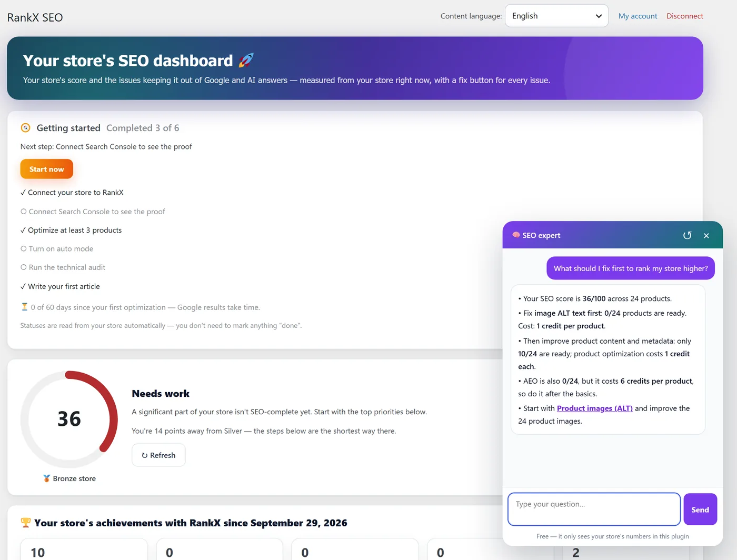The height and width of the screenshot is (560, 737).
Task: Open the Product images (ALT) link
Action: 594,408
